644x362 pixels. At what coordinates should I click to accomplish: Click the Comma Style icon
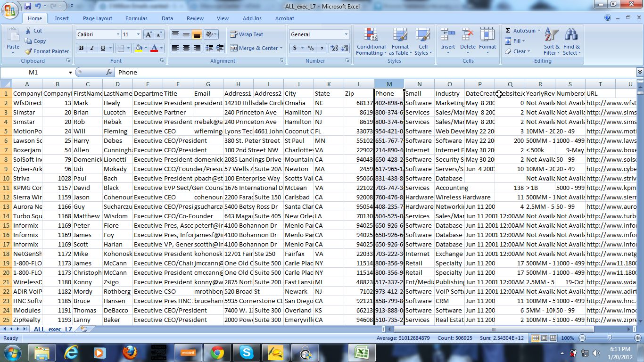[x=322, y=48]
